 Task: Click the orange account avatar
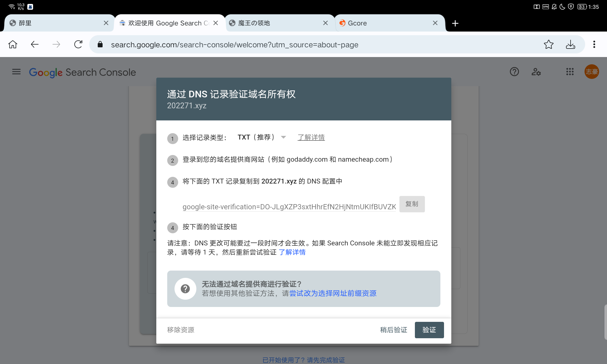tap(592, 72)
